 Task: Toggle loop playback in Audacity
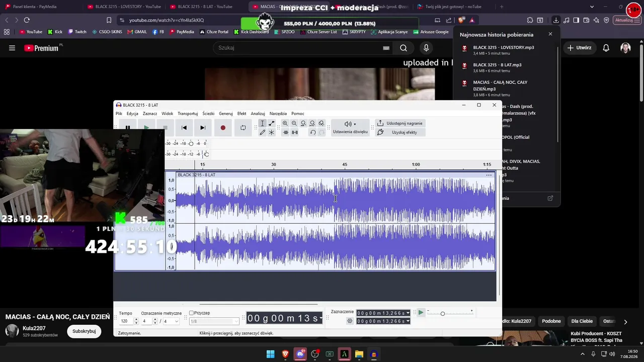pyautogui.click(x=243, y=128)
